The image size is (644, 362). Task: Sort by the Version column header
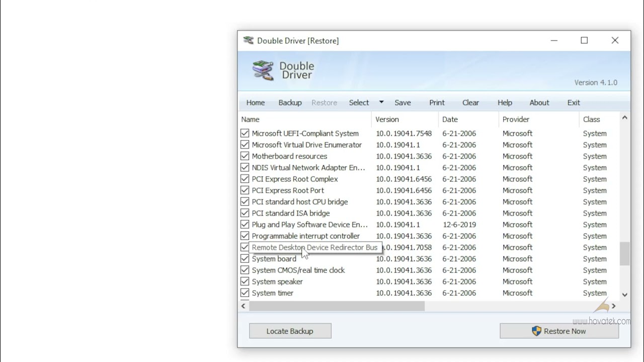(x=405, y=119)
